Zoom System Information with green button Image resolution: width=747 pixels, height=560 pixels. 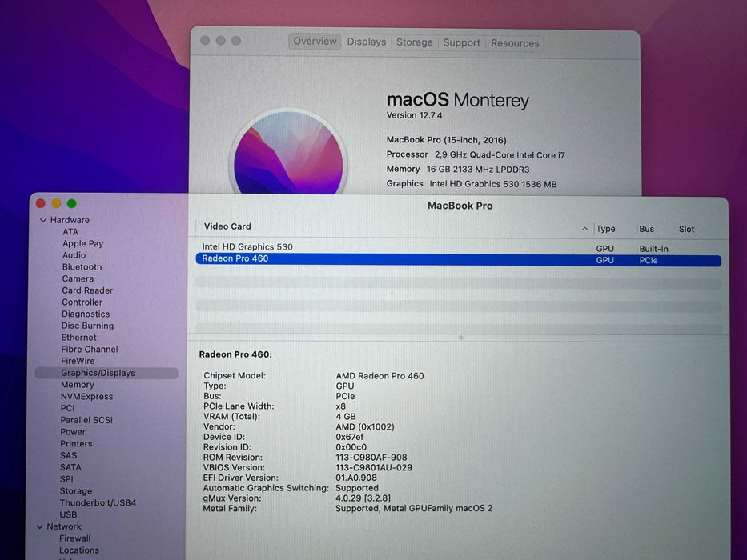[x=72, y=204]
